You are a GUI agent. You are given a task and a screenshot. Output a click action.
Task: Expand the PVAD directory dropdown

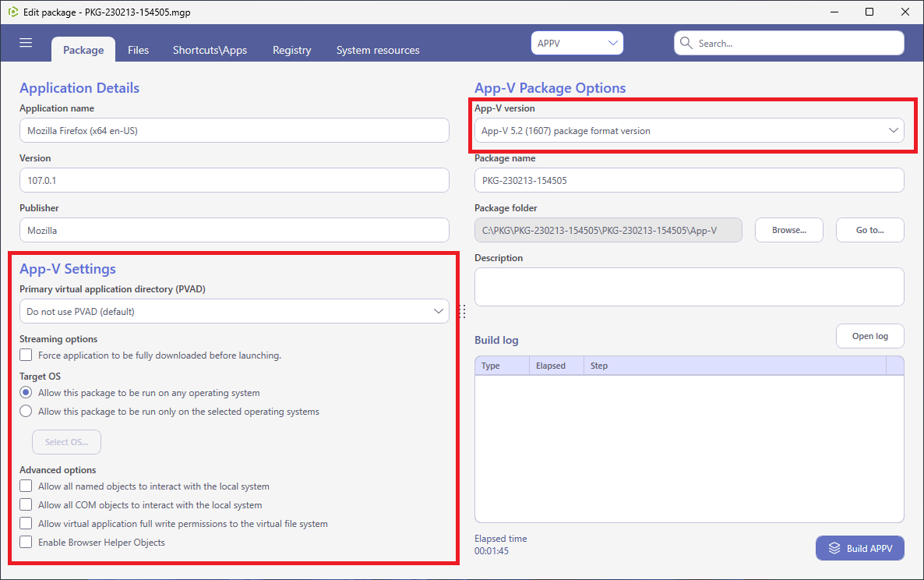[235, 311]
